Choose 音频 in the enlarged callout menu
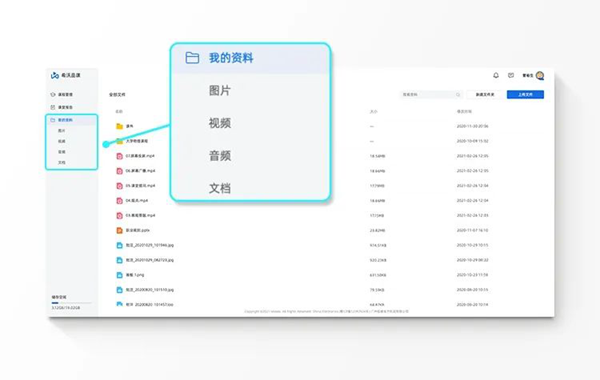Viewport: 600px width, 380px height. pyautogui.click(x=220, y=156)
